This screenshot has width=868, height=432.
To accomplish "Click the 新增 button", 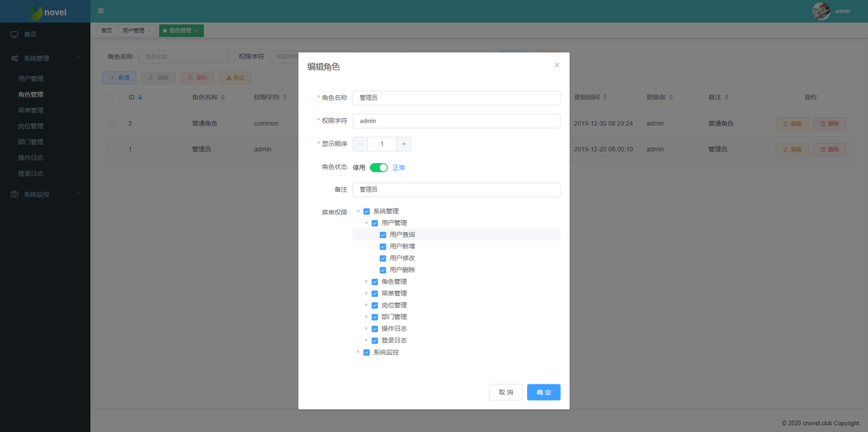I will click(119, 78).
